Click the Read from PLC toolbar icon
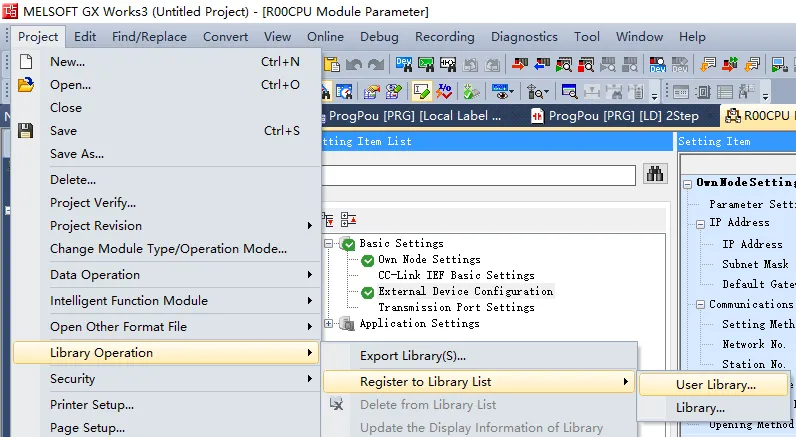The width and height of the screenshot is (796, 437). (x=541, y=64)
